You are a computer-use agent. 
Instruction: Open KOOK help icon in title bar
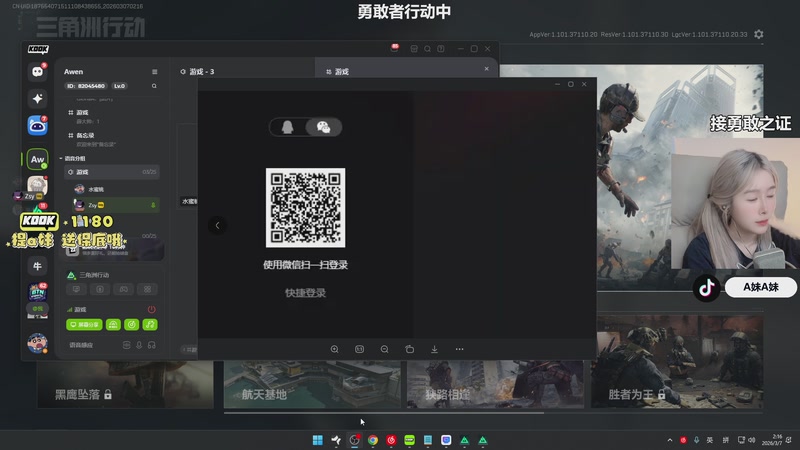pyautogui.click(x=441, y=48)
